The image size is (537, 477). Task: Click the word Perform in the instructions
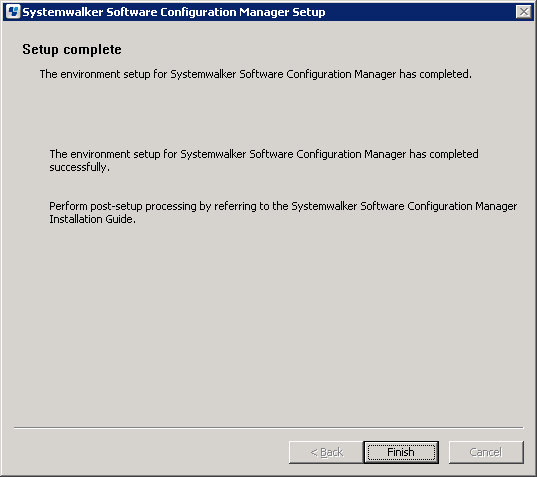[x=68, y=206]
